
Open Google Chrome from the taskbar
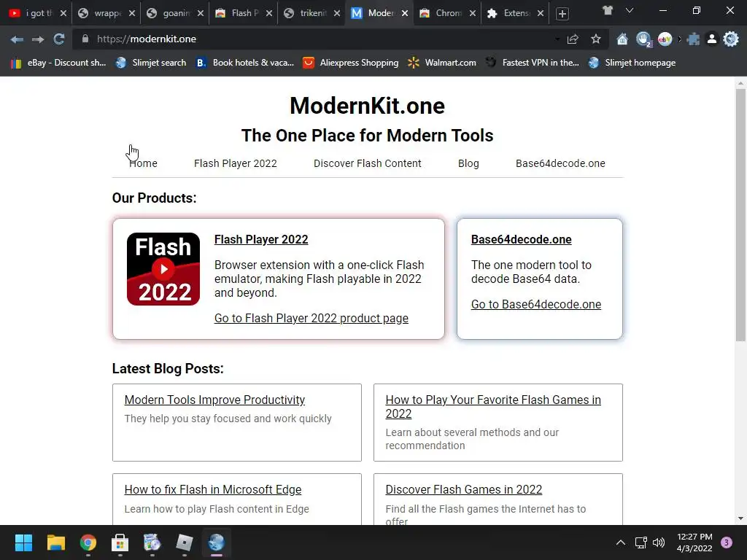pos(88,542)
